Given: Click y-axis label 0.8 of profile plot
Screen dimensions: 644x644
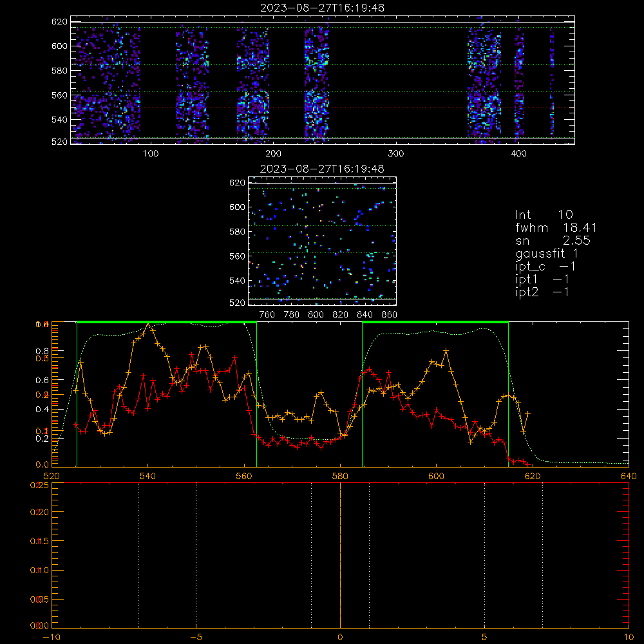Looking at the screenshot, I should pyautogui.click(x=42, y=351).
